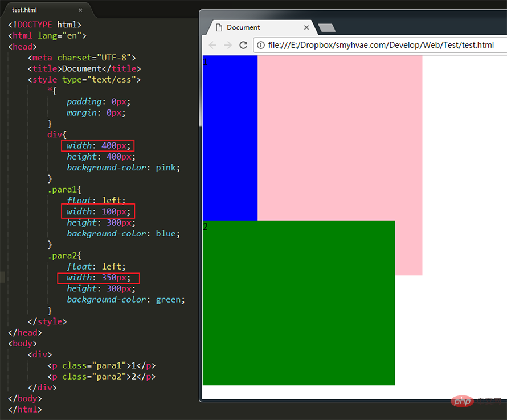Click the green box labeled 2
507x420 pixels.
[x=299, y=303]
